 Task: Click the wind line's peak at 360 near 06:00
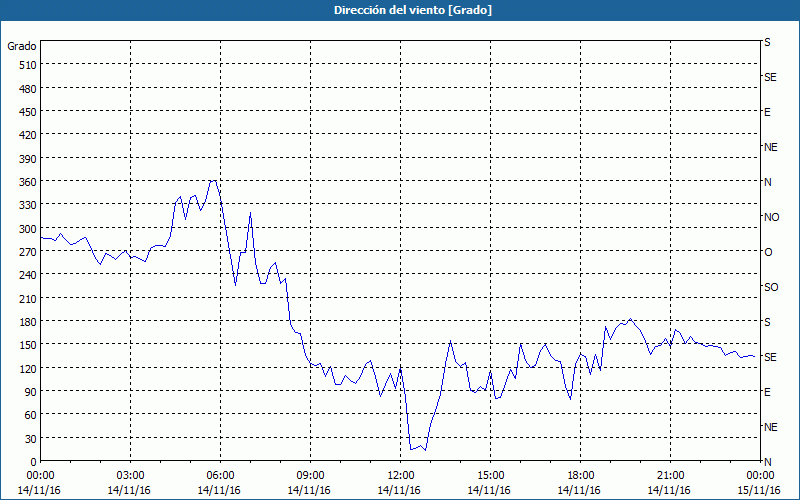214,181
